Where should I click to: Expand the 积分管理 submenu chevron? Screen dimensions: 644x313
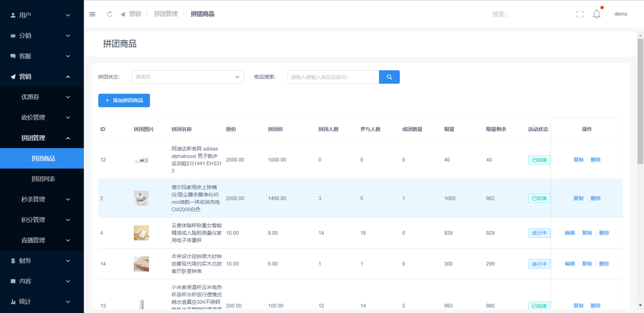[68, 220]
